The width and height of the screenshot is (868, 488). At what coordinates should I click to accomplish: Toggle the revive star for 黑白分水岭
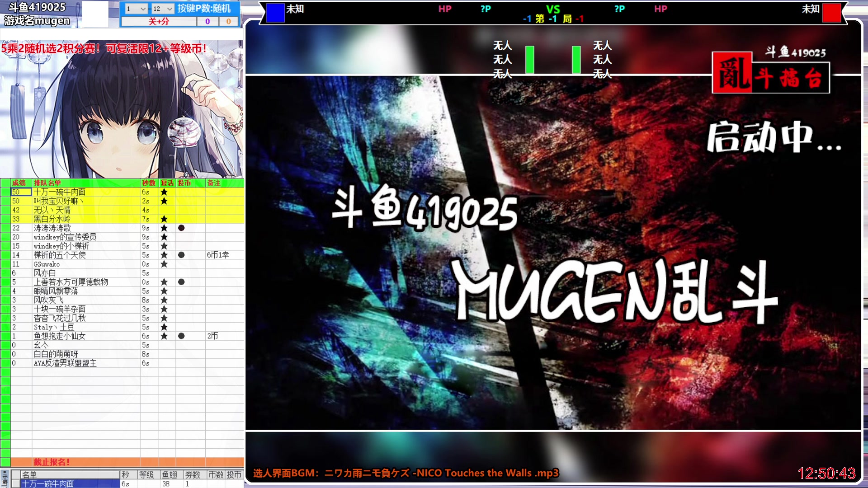coord(164,219)
